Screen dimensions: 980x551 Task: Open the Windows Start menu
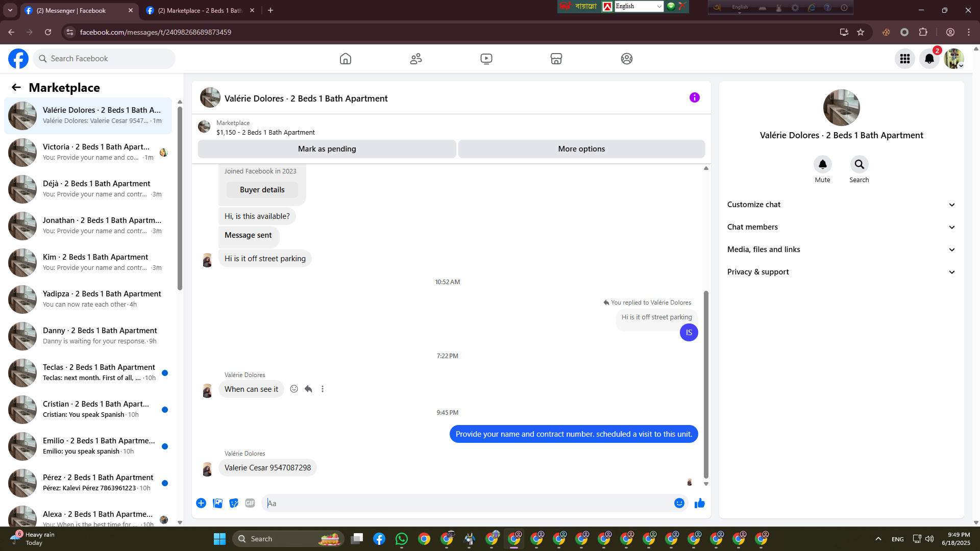pyautogui.click(x=219, y=539)
